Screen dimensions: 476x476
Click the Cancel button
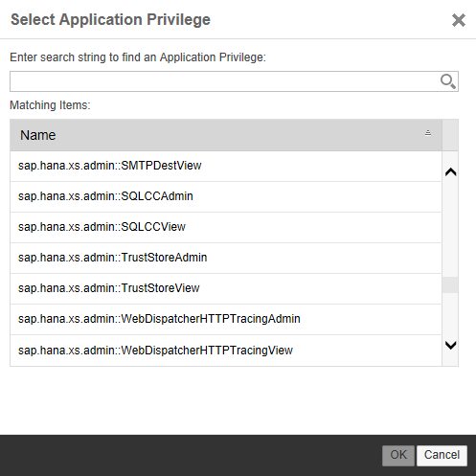click(442, 456)
